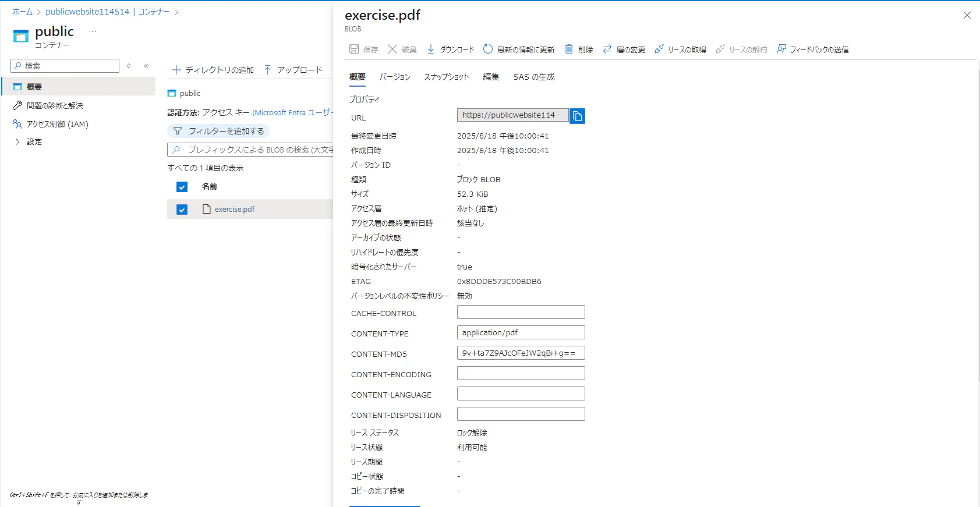Click the ETAG value 0x8DDDE573C90BDB6
The image size is (980, 507).
[x=499, y=281]
